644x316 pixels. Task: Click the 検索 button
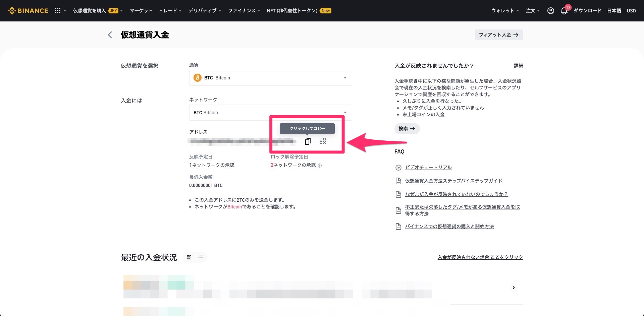tap(407, 129)
